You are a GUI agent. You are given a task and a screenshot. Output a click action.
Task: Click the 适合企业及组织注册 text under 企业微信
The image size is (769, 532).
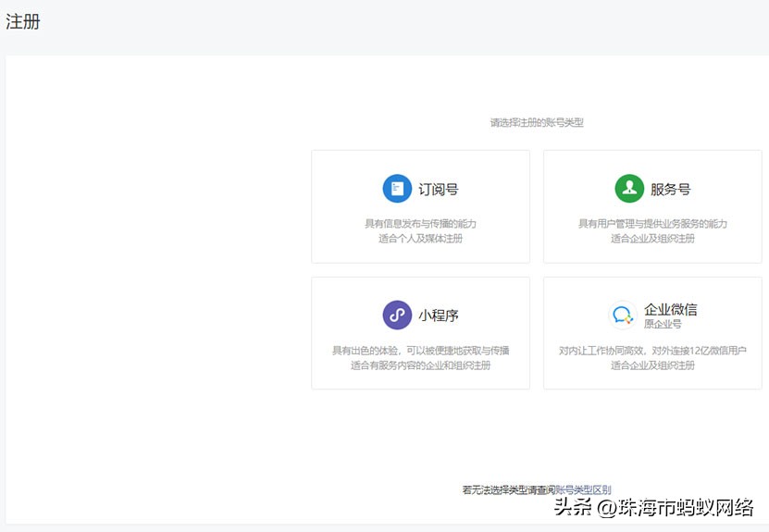coord(652,365)
